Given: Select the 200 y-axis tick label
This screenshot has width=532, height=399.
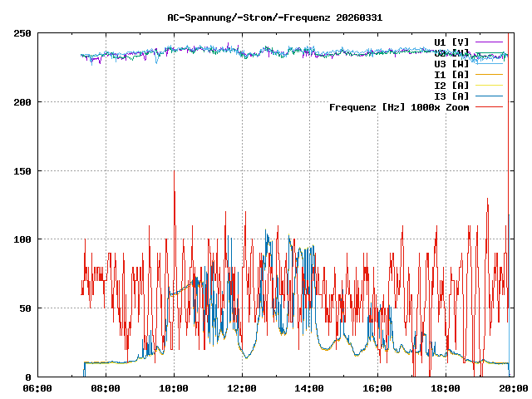Looking at the screenshot, I should click(22, 102).
